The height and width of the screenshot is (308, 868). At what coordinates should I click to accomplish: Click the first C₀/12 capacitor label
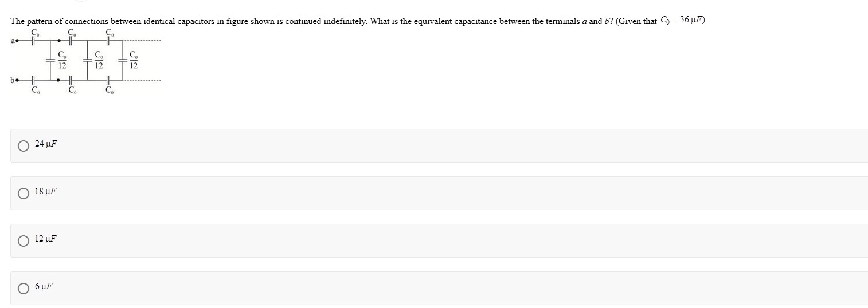coord(62,60)
